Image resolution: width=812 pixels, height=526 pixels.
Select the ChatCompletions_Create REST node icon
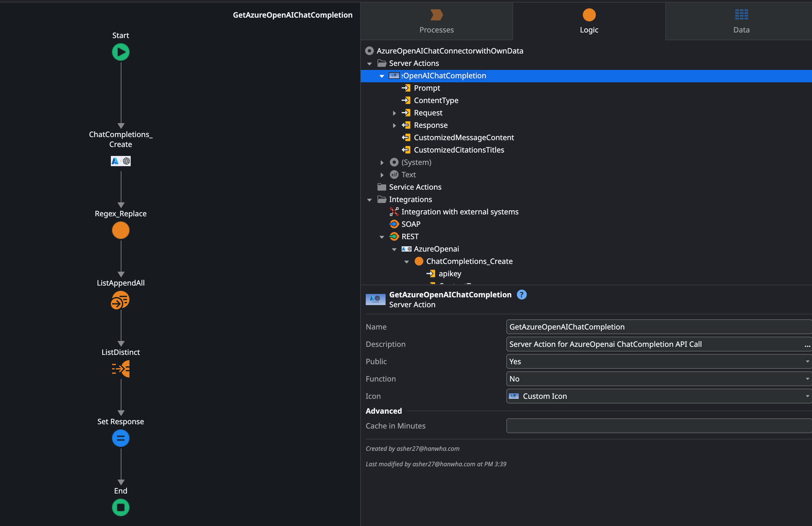point(121,161)
